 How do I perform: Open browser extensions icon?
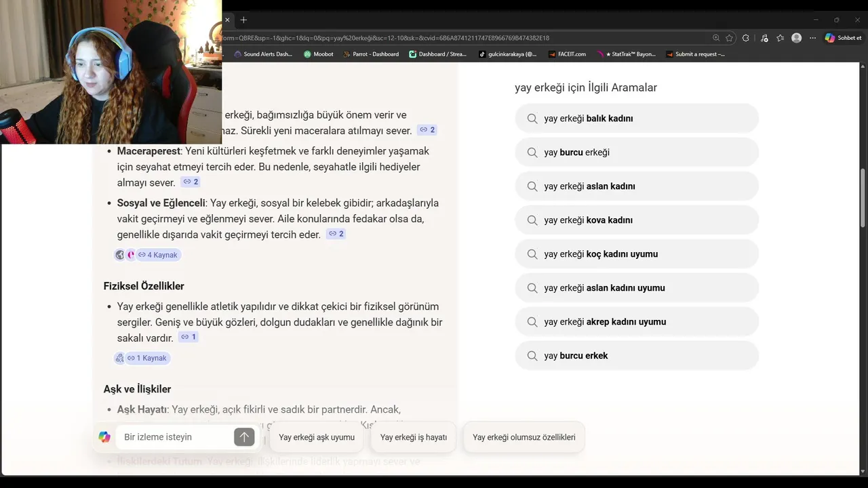pos(746,38)
